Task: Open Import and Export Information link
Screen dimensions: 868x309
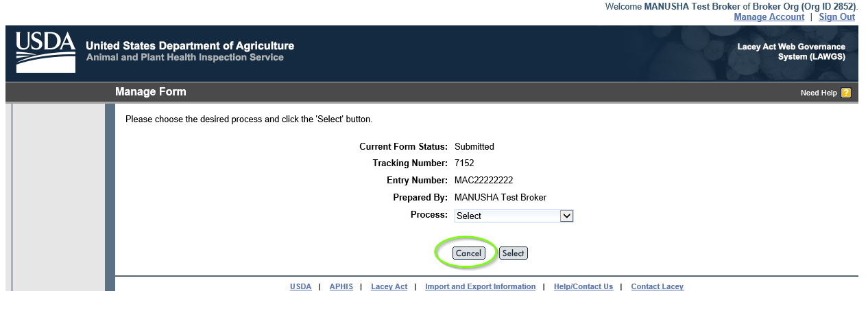Action: [480, 287]
